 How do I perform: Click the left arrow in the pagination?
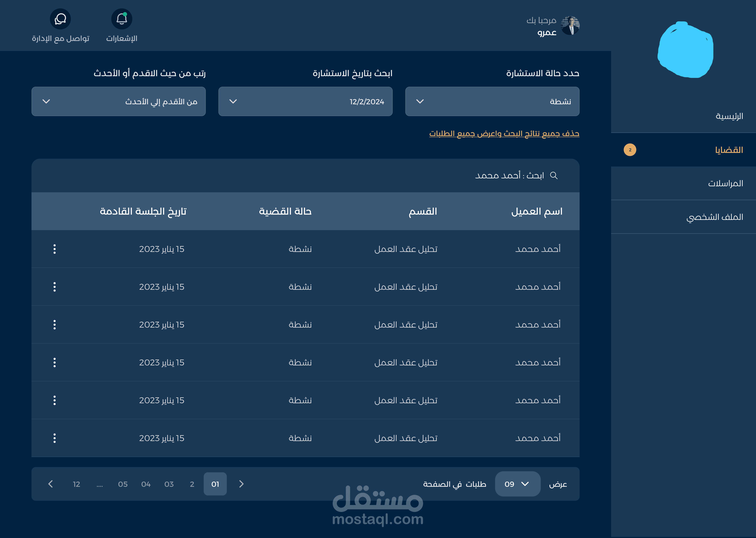coord(50,484)
